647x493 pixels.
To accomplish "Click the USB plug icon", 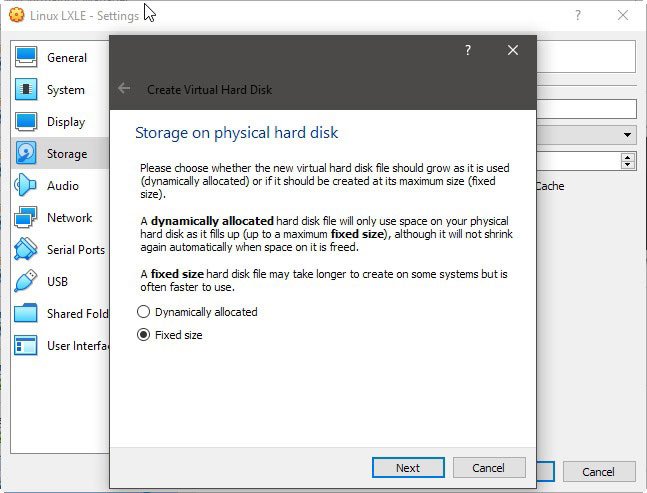I will 26,281.
